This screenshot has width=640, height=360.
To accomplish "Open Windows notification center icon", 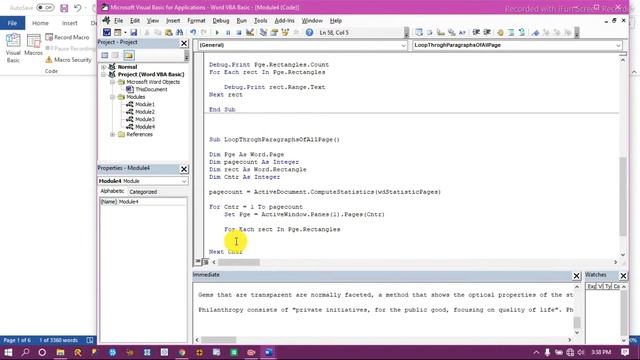I will [625, 352].
